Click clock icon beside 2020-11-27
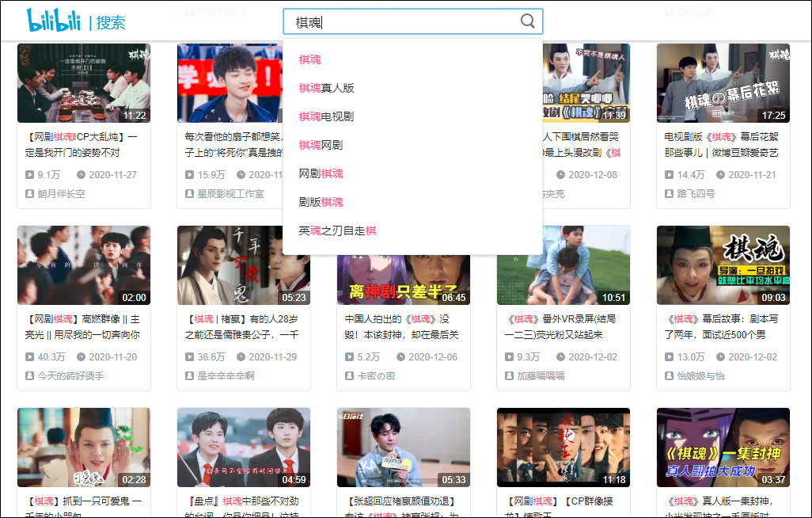Viewport: 812px width, 518px height. [81, 175]
